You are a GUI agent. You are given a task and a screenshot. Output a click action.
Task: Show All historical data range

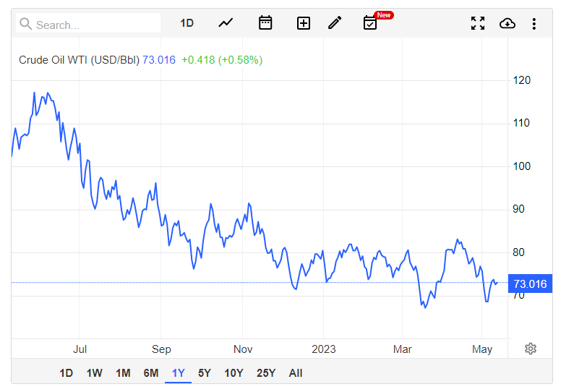coord(296,373)
